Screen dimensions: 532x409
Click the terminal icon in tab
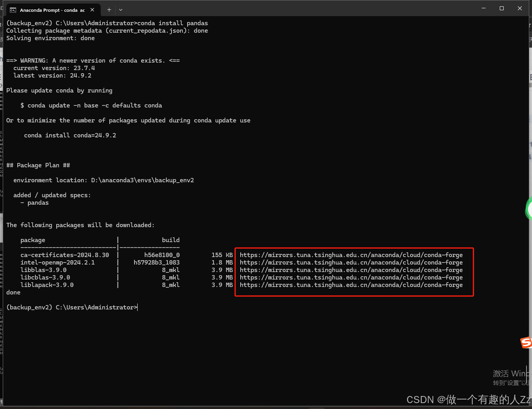click(13, 10)
